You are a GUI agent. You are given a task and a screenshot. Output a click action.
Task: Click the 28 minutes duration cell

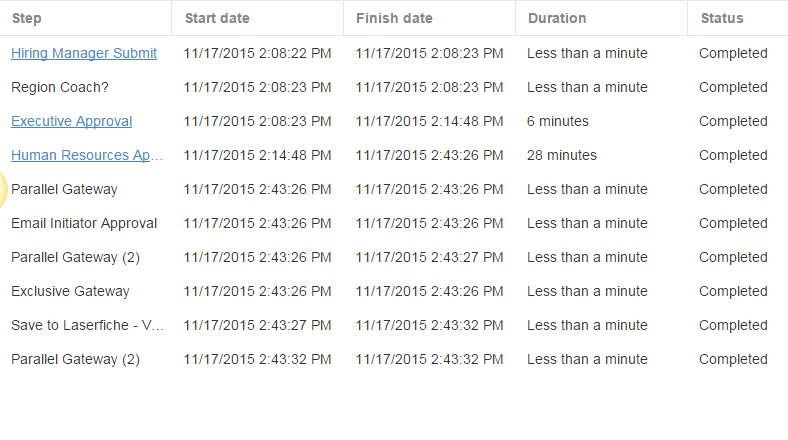(x=561, y=155)
